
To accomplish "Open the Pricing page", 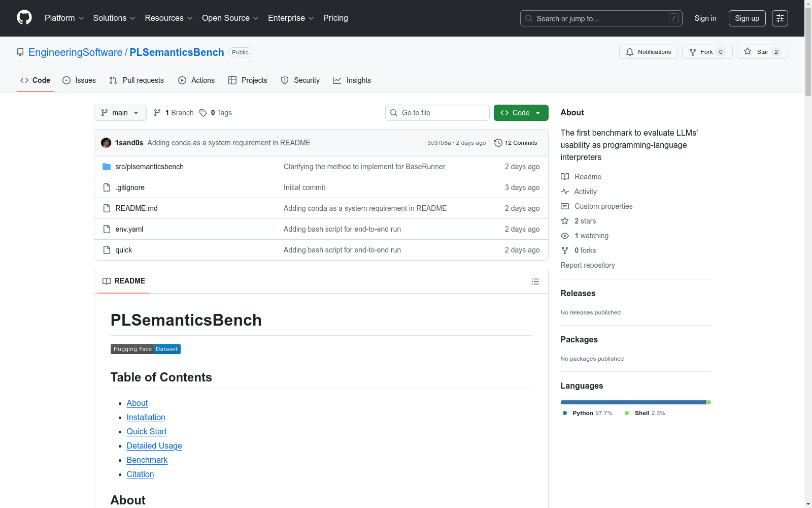I will click(x=335, y=18).
